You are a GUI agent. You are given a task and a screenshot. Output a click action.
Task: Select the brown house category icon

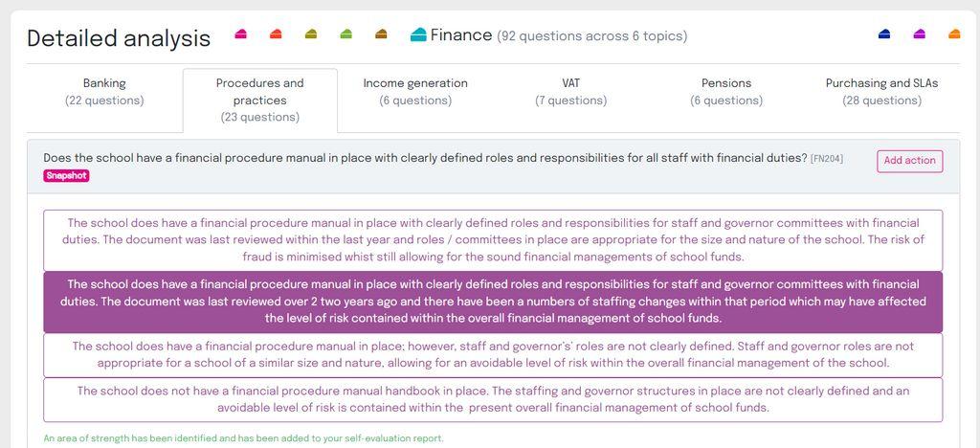(x=381, y=34)
